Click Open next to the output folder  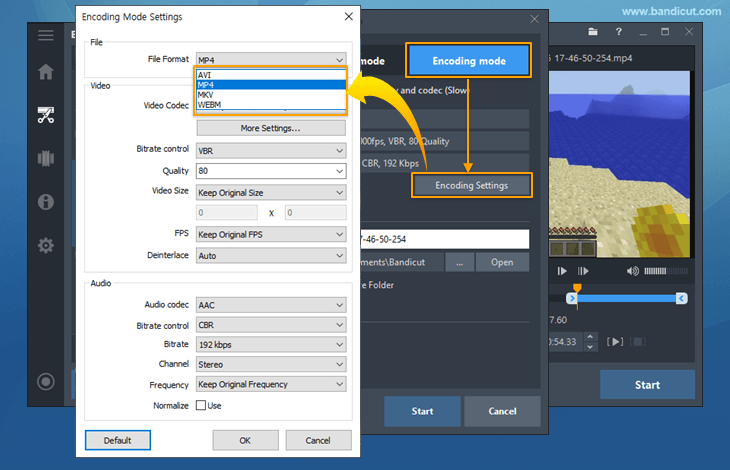[x=502, y=262]
